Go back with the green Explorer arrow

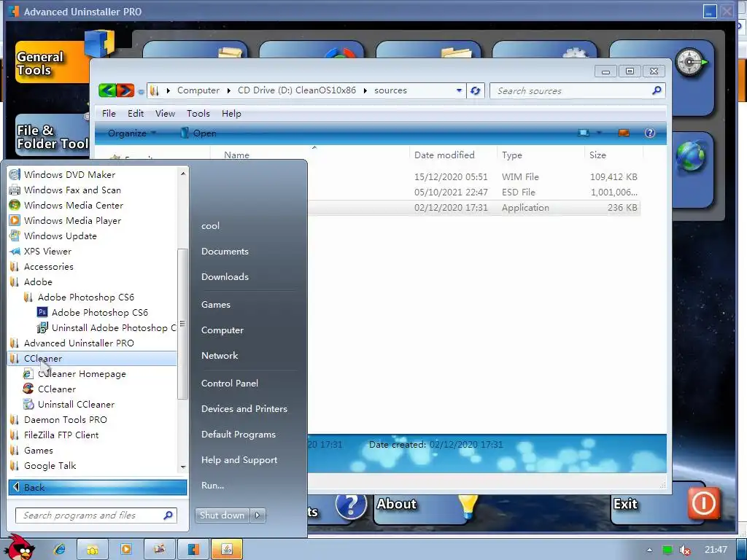[x=108, y=90]
